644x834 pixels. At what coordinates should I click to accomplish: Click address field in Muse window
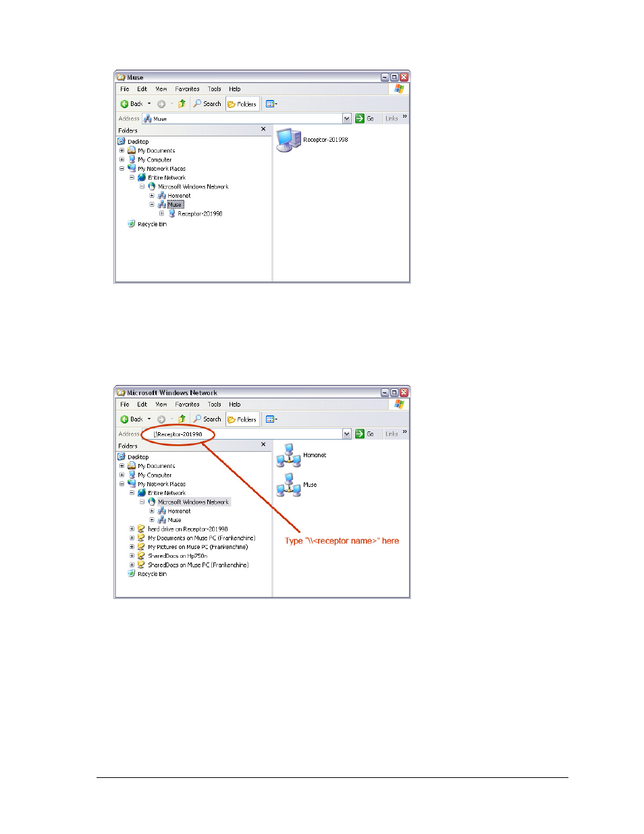(246, 119)
